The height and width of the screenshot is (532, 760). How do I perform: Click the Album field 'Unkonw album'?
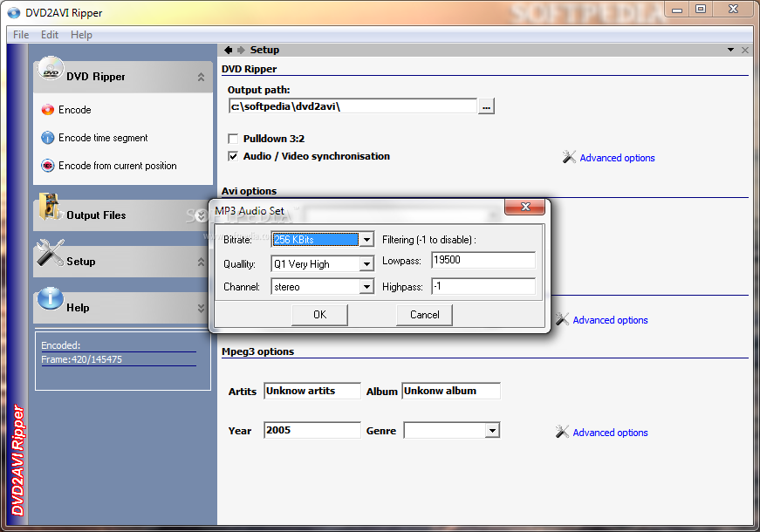(x=451, y=391)
